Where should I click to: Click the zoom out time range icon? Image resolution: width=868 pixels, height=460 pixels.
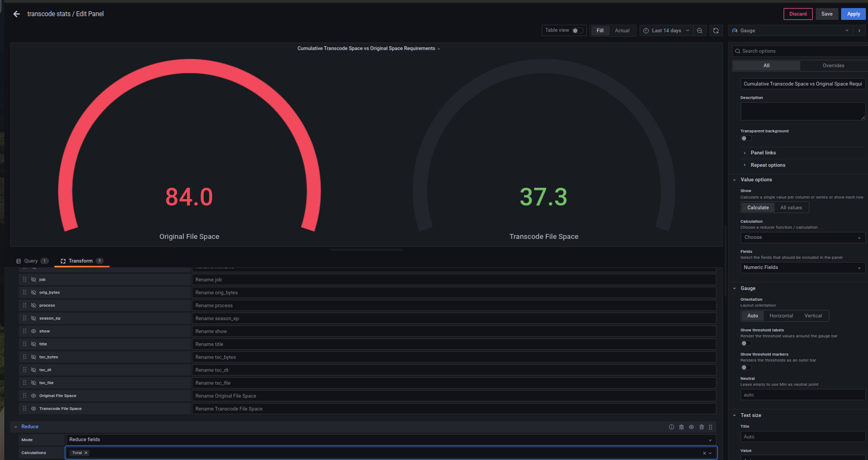[700, 31]
